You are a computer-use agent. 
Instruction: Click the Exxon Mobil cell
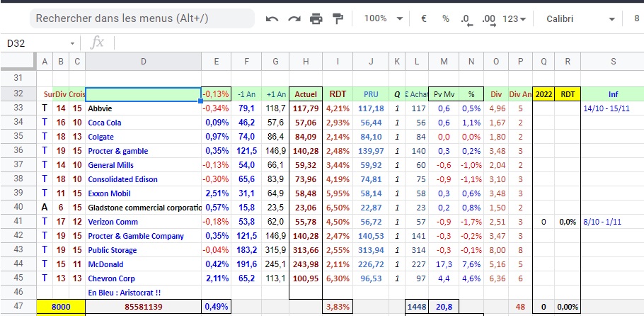[144, 193]
